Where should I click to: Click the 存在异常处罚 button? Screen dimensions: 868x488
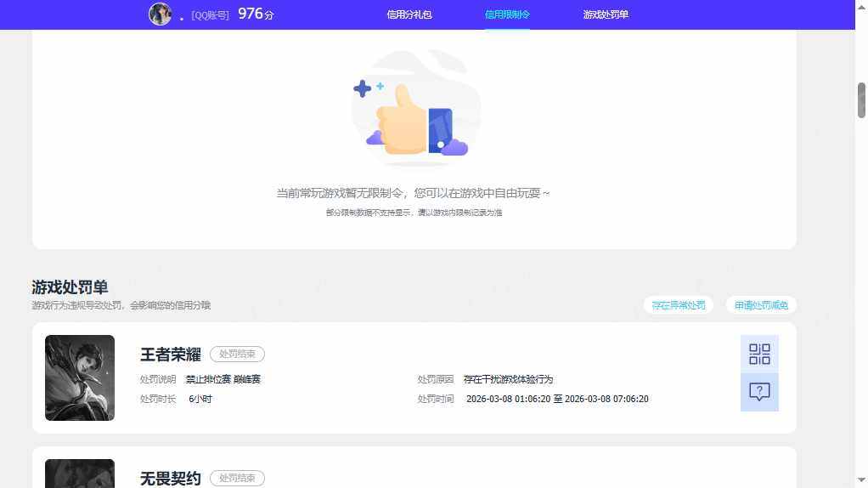[678, 305]
